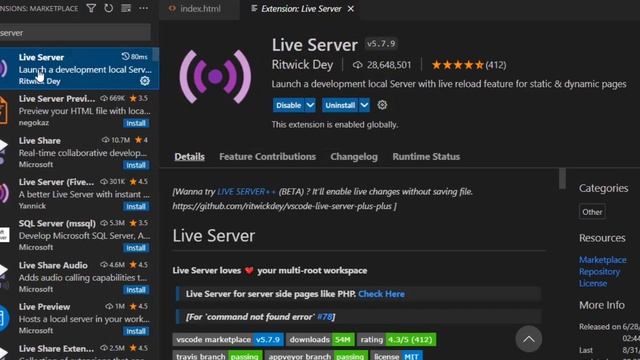Open the Uninstall options dropdown arrow
Image resolution: width=640 pixels, height=360 pixels.
click(x=364, y=105)
